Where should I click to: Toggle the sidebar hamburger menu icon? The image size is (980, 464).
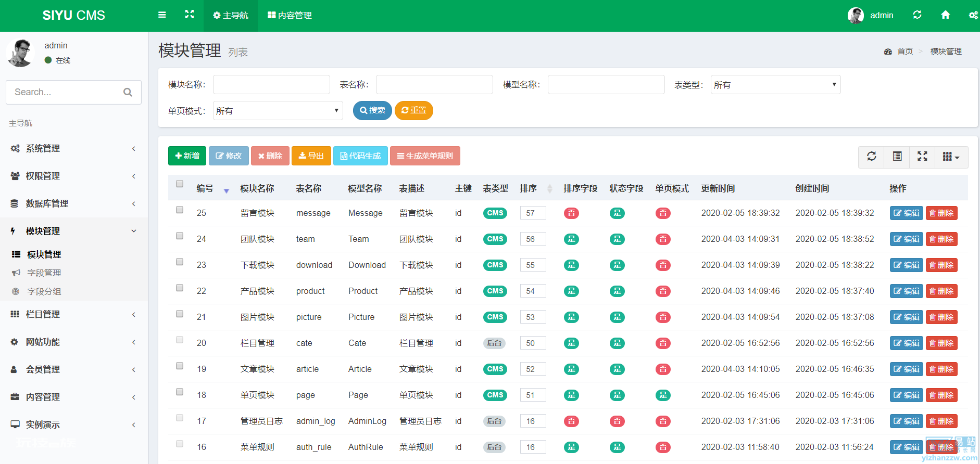162,15
